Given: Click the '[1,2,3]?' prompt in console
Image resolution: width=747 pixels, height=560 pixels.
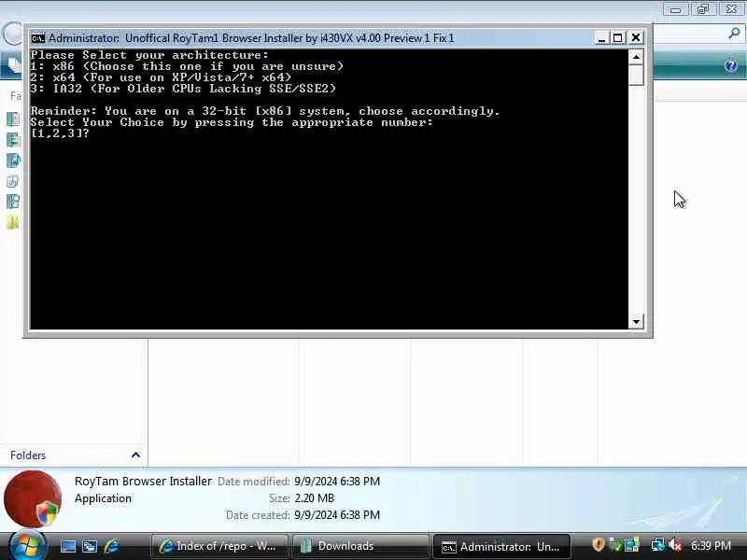Looking at the screenshot, I should point(60,133).
